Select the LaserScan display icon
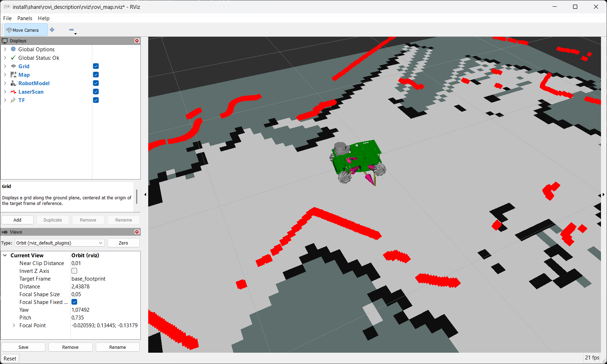Viewport: 607px width, 364px height. point(13,92)
